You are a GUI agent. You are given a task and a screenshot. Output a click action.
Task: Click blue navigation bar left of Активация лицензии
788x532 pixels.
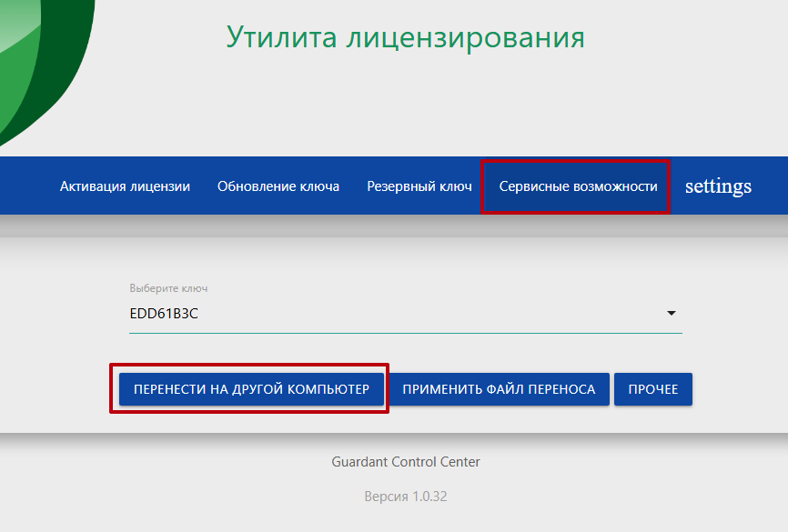tap(25, 186)
